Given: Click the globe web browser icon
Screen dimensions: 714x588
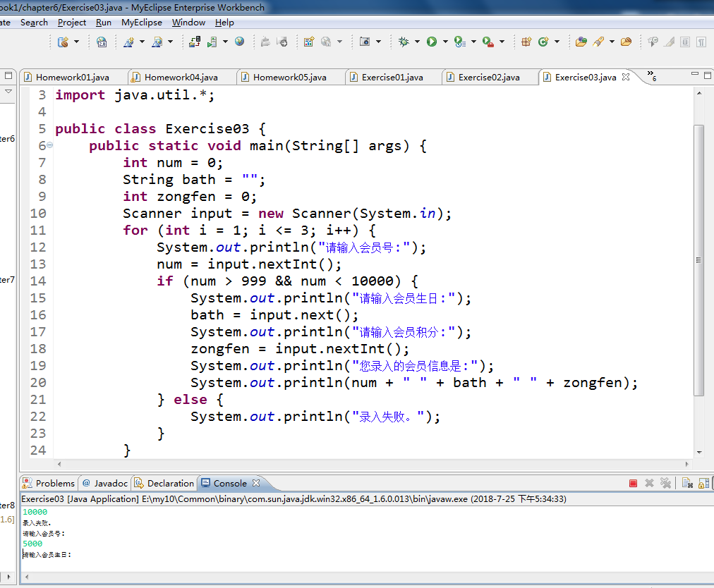Looking at the screenshot, I should [240, 42].
